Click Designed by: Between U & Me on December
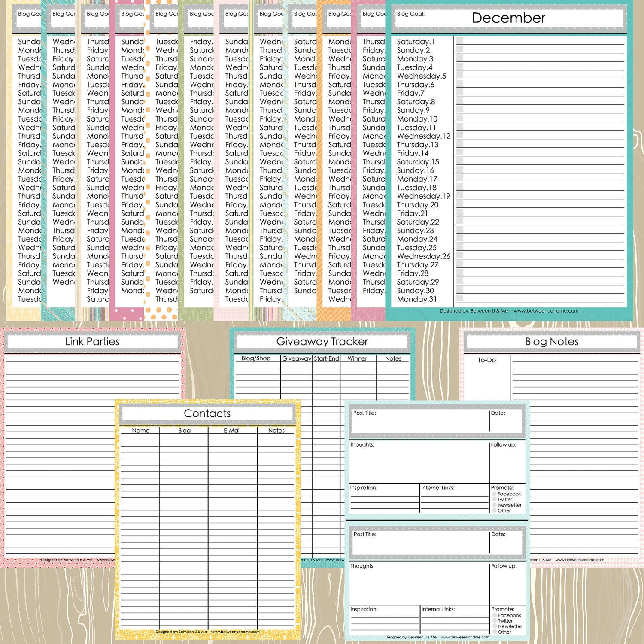Image resolution: width=644 pixels, height=644 pixels. 474,311
